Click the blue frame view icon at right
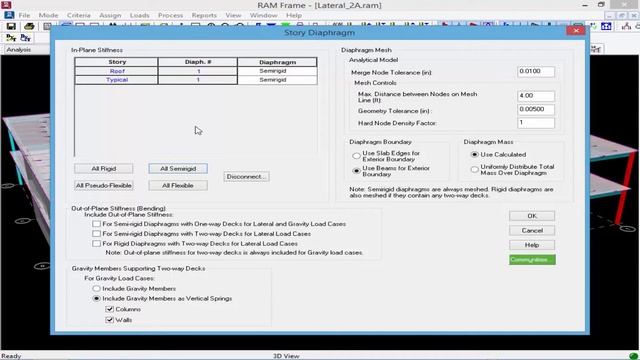640x360 pixels. pos(606,27)
